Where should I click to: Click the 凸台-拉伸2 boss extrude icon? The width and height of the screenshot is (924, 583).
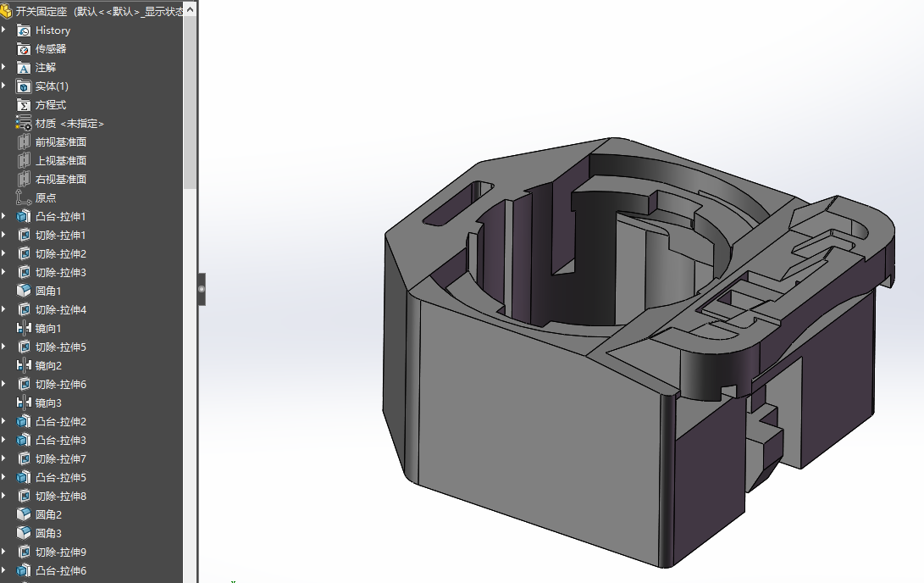point(24,421)
